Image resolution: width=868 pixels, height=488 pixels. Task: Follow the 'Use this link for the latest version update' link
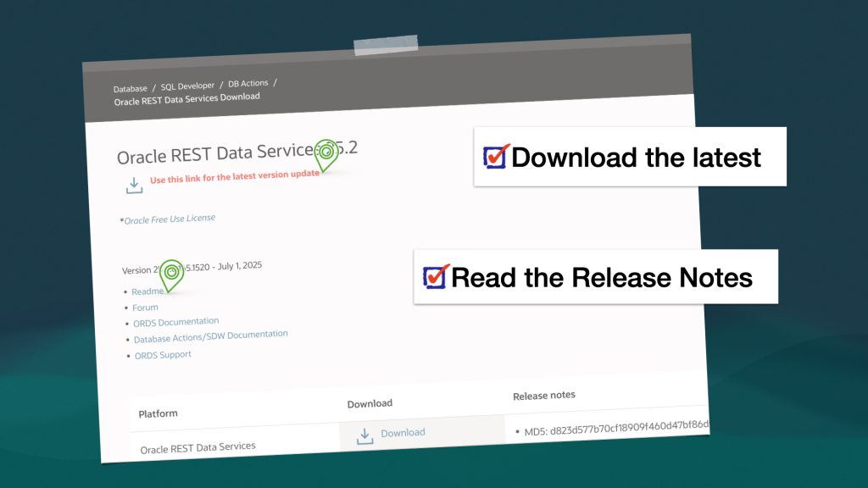pos(235,176)
